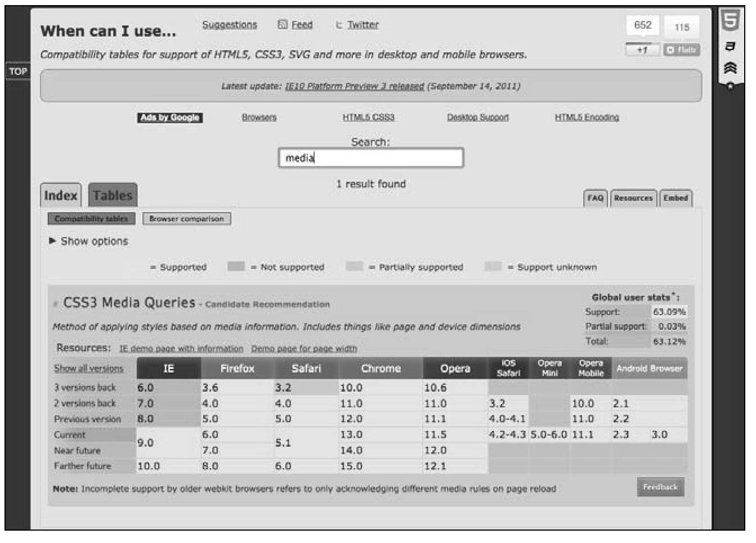
Task: Click the RSS Feed icon
Action: [x=283, y=25]
